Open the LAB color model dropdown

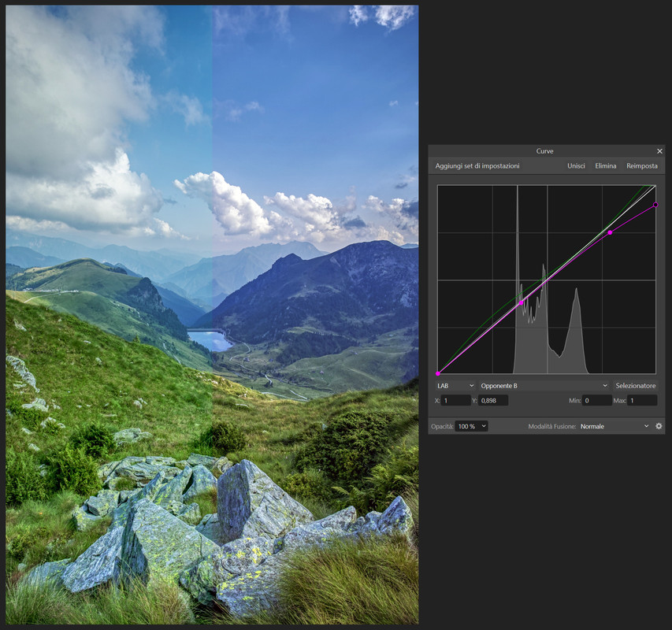(455, 386)
